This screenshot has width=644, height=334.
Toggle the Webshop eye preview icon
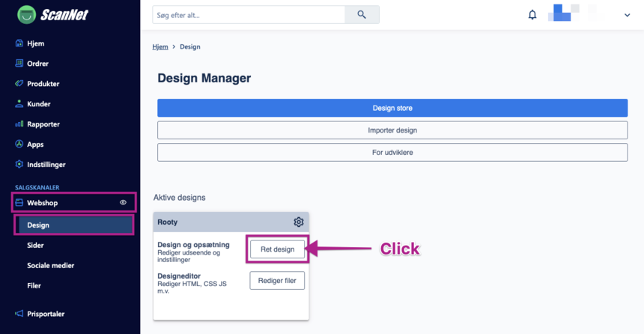pyautogui.click(x=124, y=203)
